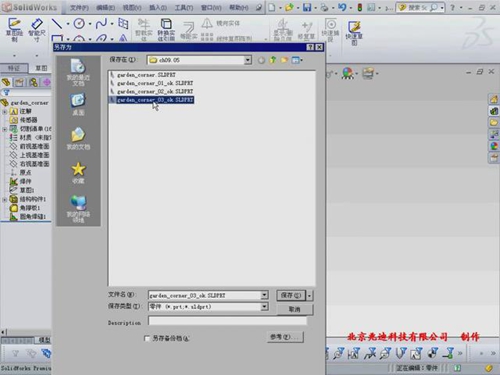Click the appearance color ball icon in viewport
The height and width of the screenshot is (375, 500).
pyautogui.click(x=348, y=73)
